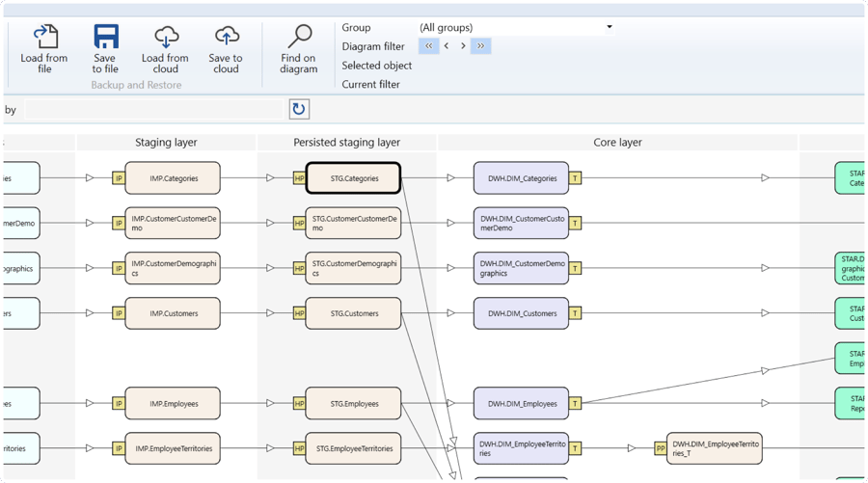Select IMP.Customers node

[173, 313]
